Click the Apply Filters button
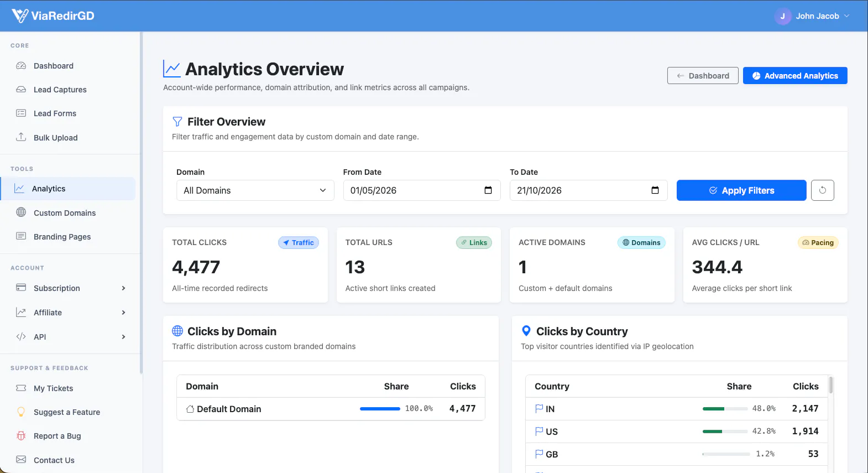 pos(741,190)
